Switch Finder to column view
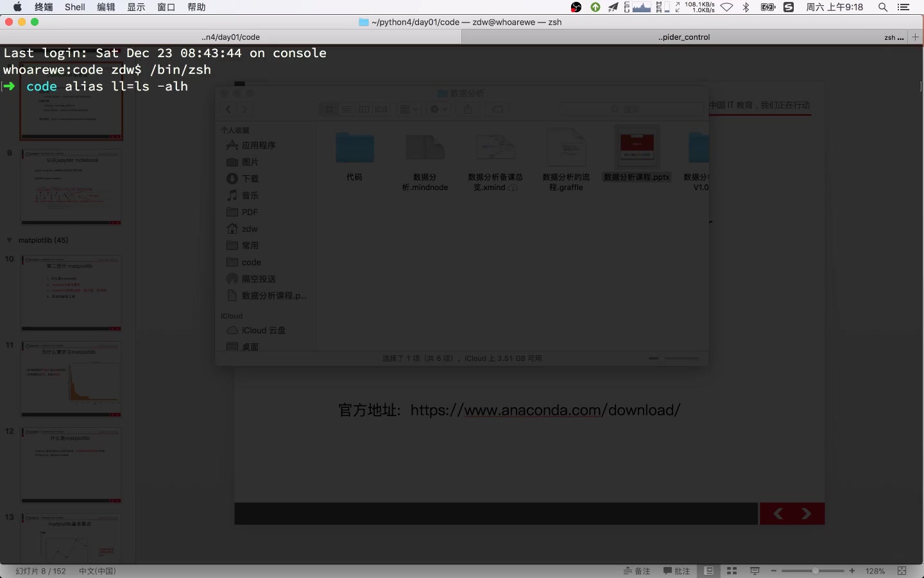Screen dimensions: 924x578 pyautogui.click(x=364, y=109)
